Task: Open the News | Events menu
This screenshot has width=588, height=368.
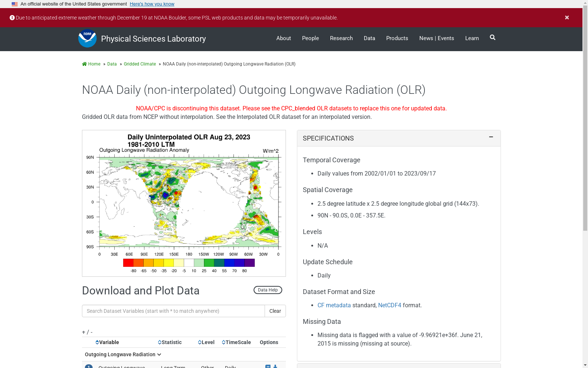Action: (x=437, y=38)
